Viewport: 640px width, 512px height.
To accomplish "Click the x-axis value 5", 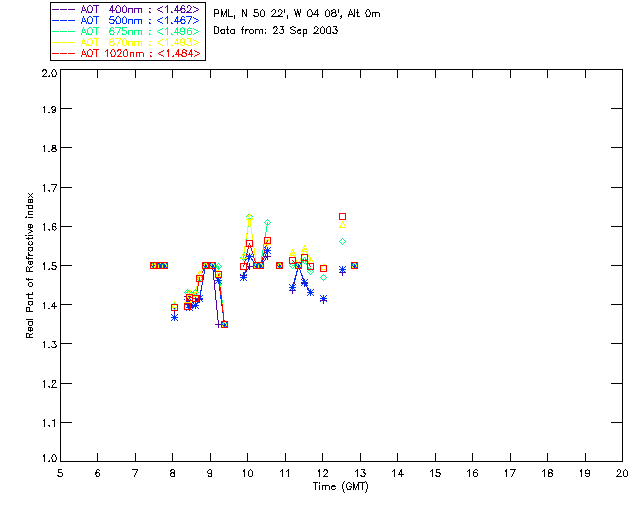I will pos(60,473).
